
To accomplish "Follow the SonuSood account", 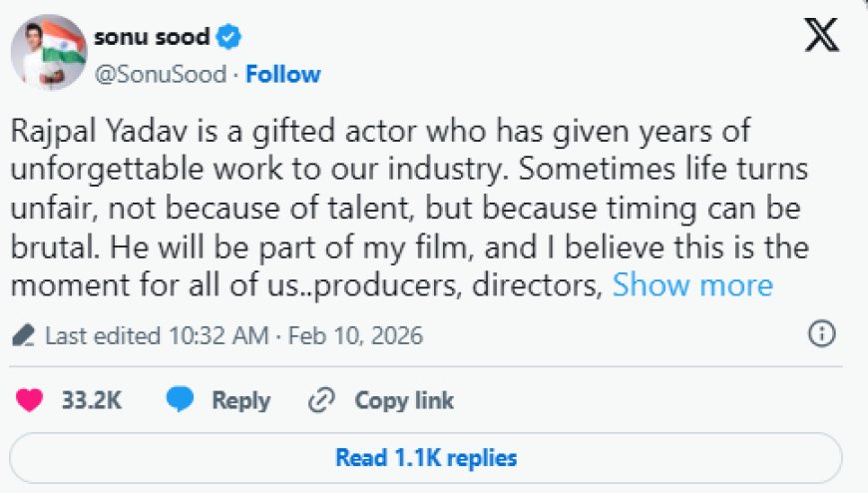I will pyautogui.click(x=283, y=75).
